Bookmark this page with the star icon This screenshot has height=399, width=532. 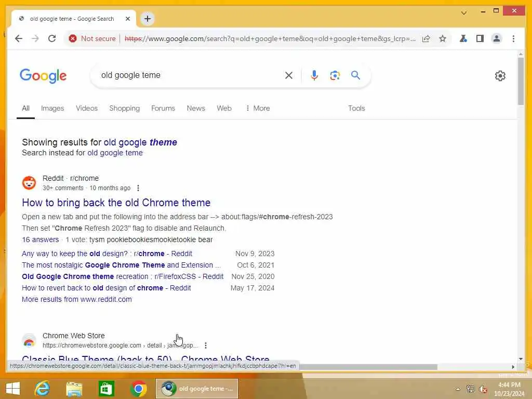coord(443,38)
